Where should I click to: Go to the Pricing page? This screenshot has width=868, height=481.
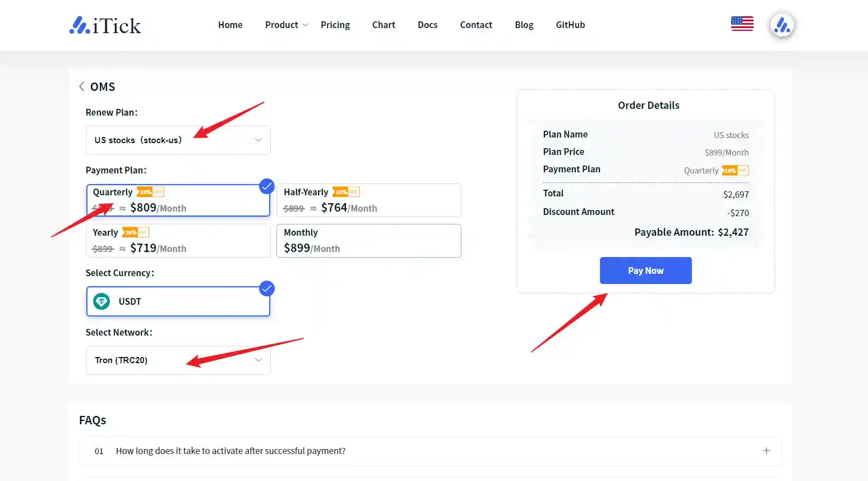click(335, 25)
